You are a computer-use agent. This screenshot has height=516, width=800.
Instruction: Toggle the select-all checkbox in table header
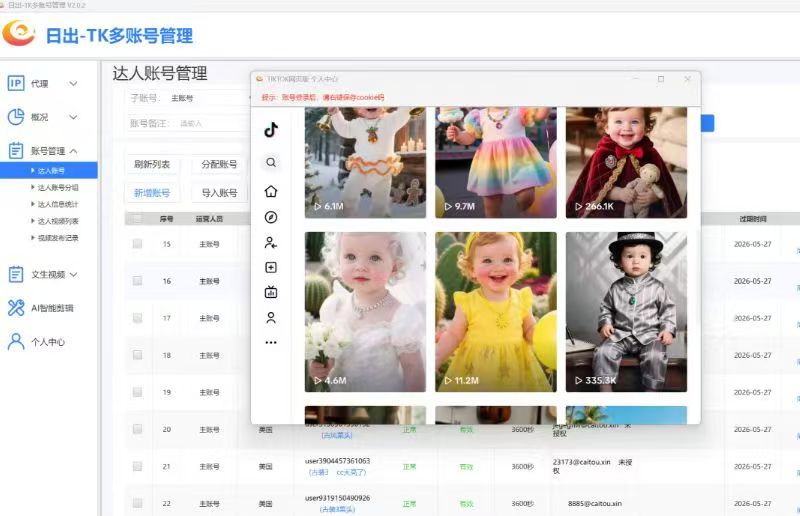(137, 219)
